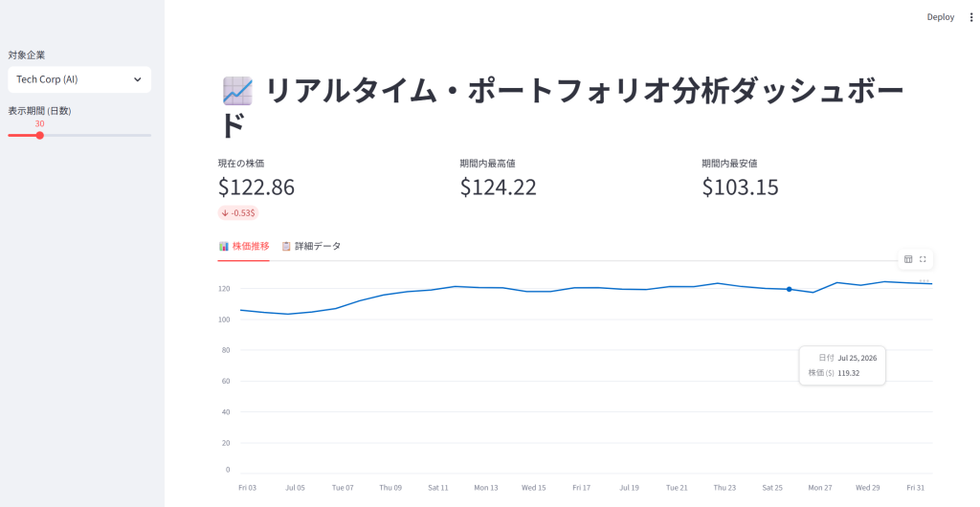Click the bar chart icon on 株価推移 tab
Viewport: 980px width, 507px height.
223,246
